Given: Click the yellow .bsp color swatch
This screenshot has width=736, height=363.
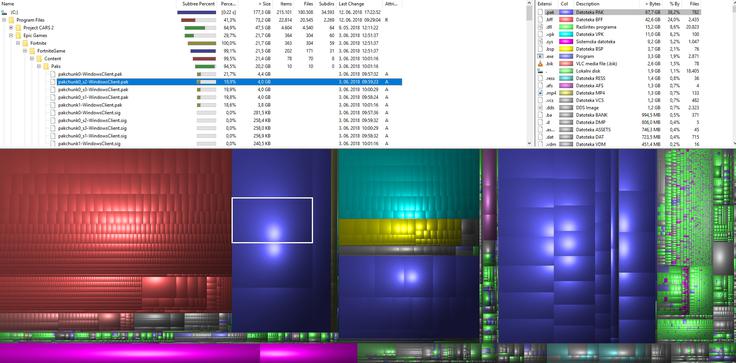Looking at the screenshot, I should (x=566, y=49).
